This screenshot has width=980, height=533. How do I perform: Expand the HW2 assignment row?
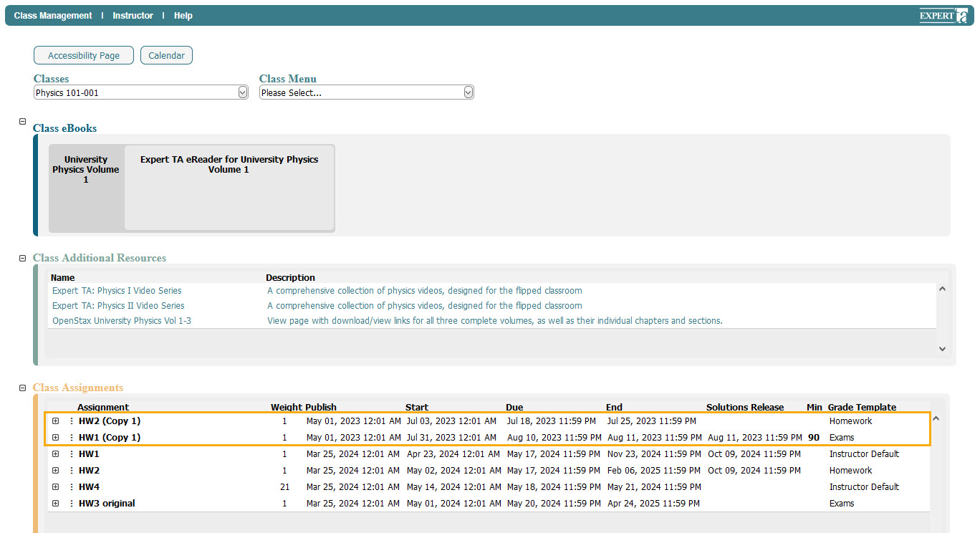pyautogui.click(x=55, y=471)
